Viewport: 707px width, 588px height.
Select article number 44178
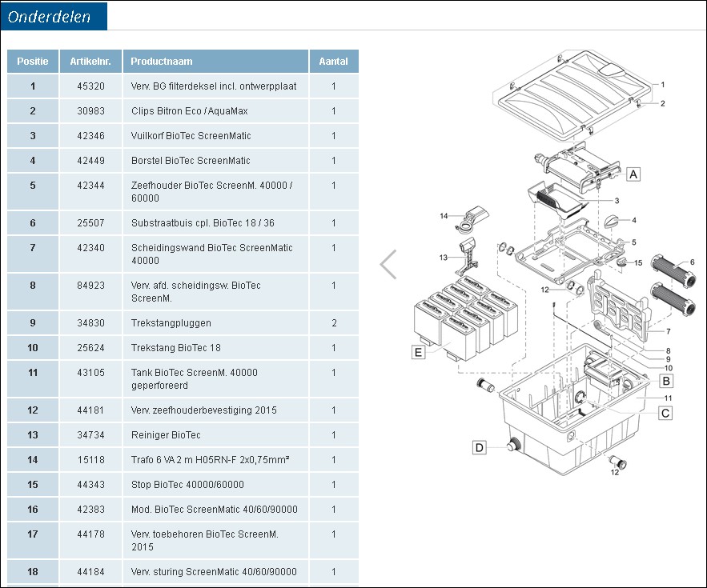(x=90, y=534)
